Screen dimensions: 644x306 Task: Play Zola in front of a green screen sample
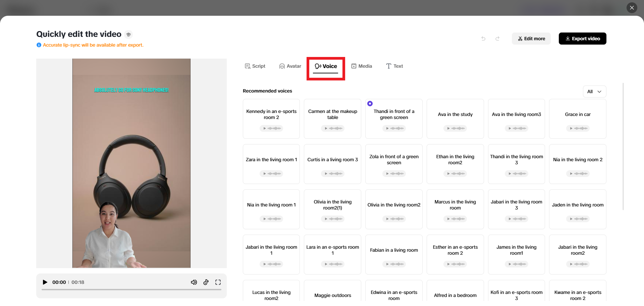click(394, 174)
